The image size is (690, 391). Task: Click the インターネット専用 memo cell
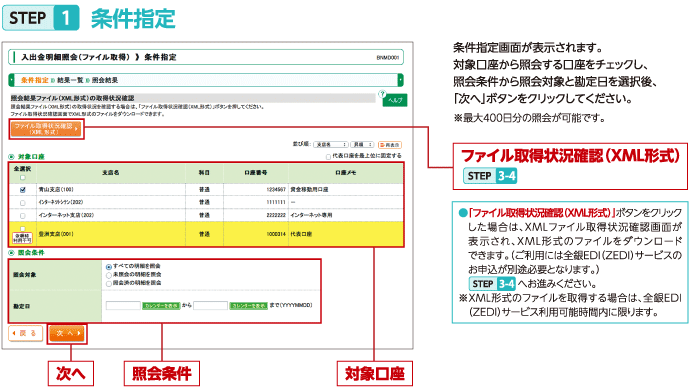tap(311, 215)
